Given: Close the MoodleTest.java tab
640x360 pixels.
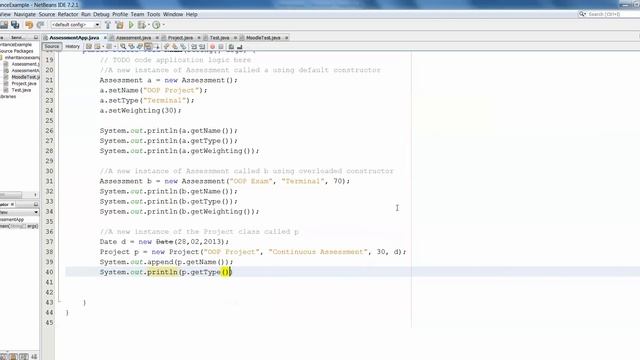Looking at the screenshot, I should click(x=287, y=38).
